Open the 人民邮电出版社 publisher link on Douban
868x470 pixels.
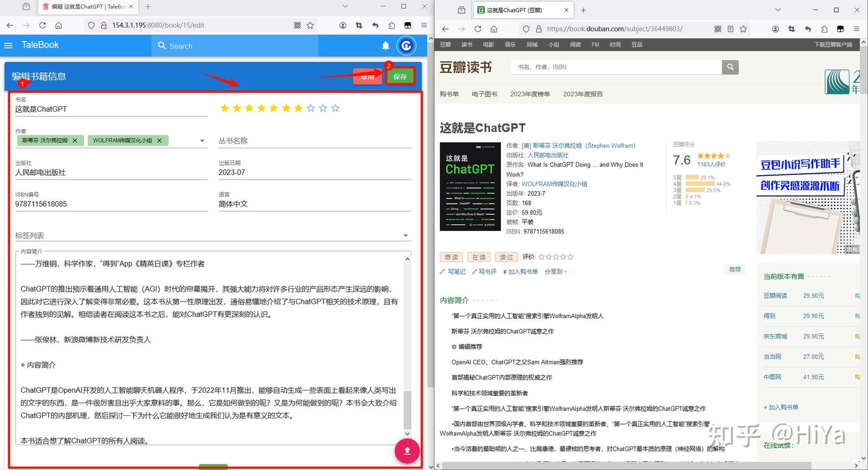click(548, 155)
